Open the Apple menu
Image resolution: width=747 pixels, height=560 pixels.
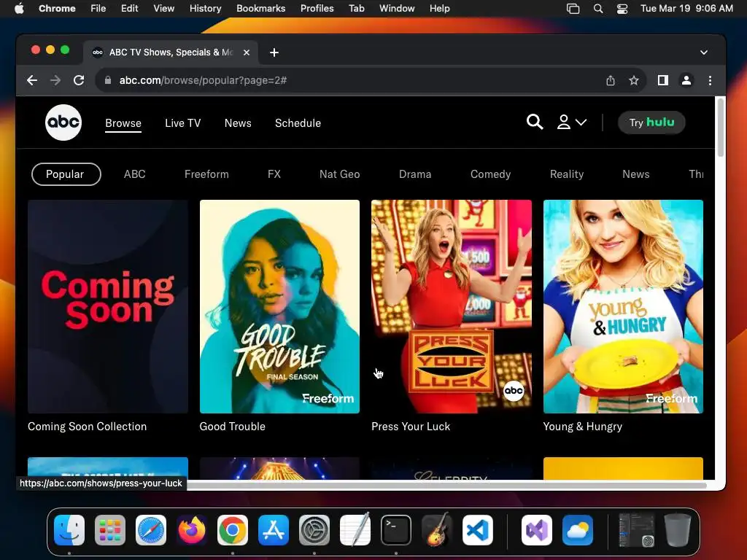point(19,8)
